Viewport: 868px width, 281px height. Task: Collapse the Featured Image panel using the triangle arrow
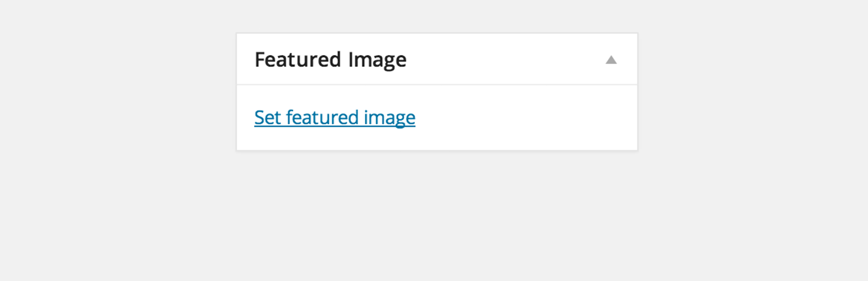611,60
